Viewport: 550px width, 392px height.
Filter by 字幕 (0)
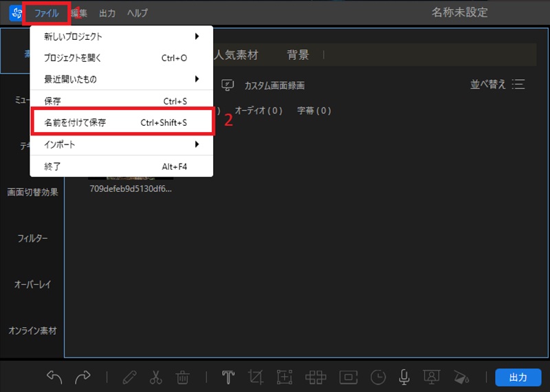tap(314, 111)
